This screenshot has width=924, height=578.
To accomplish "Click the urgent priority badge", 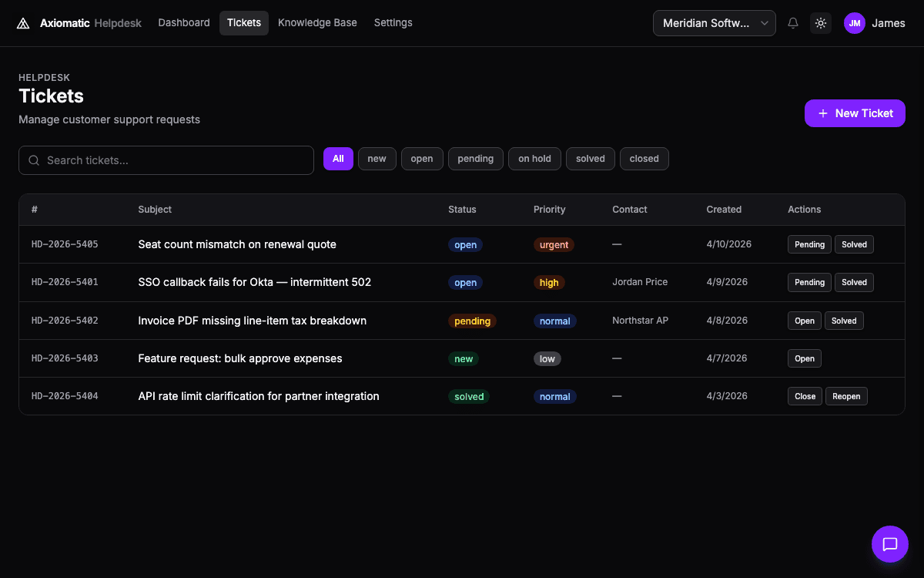I will [554, 244].
